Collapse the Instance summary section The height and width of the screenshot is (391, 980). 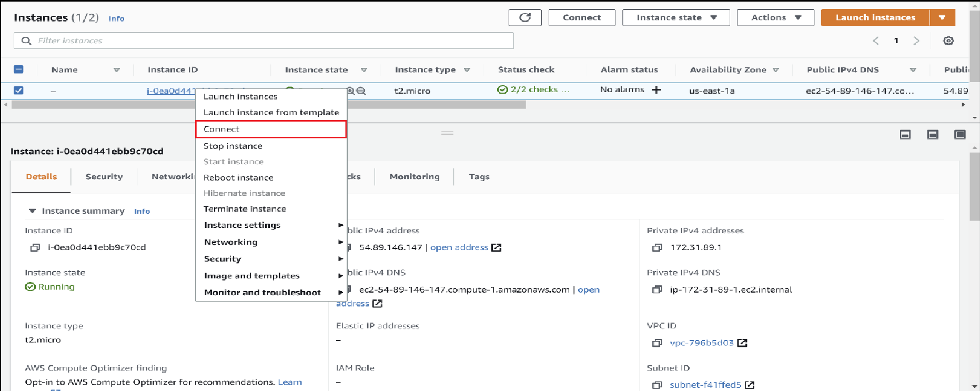32,211
